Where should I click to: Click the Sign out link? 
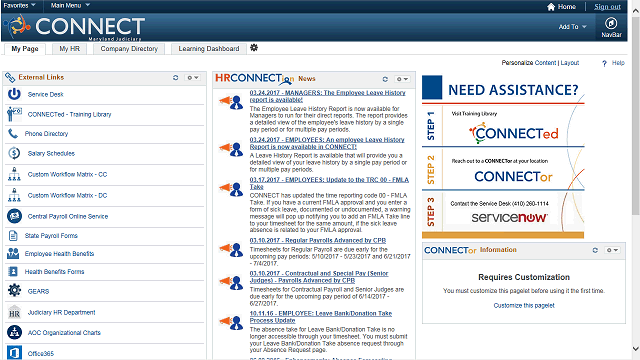pos(607,7)
